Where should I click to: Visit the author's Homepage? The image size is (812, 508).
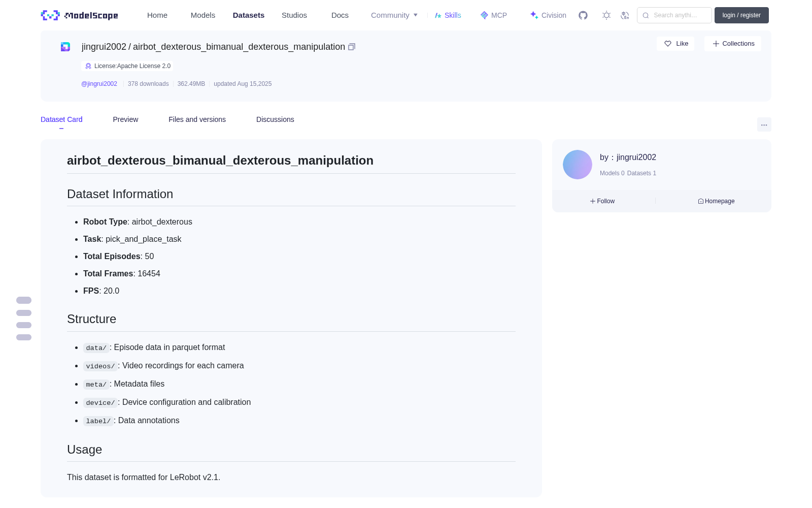pyautogui.click(x=716, y=201)
